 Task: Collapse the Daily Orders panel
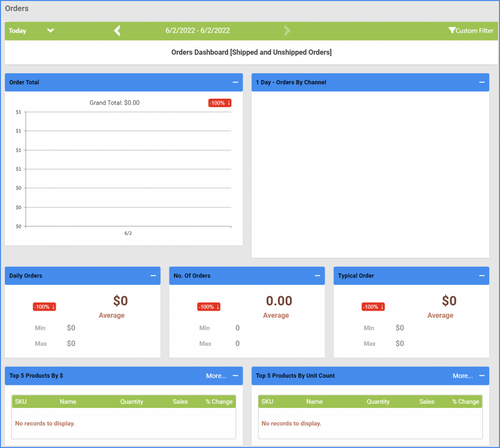point(153,276)
